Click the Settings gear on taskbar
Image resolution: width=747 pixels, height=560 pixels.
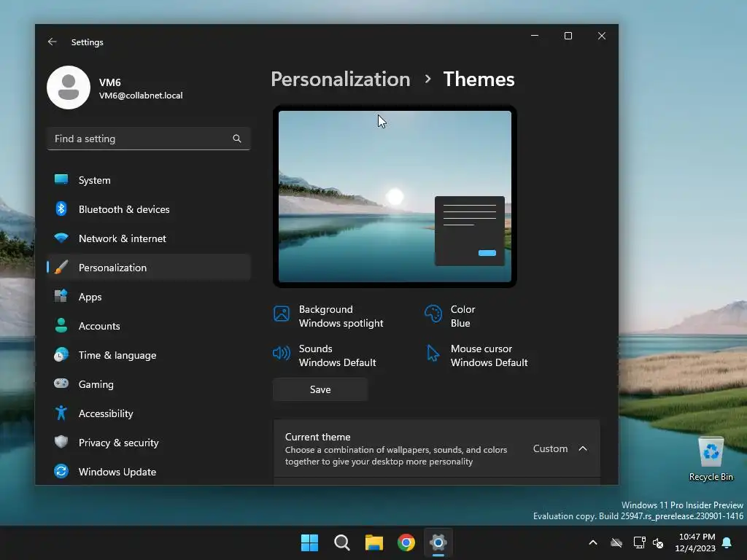click(x=438, y=542)
